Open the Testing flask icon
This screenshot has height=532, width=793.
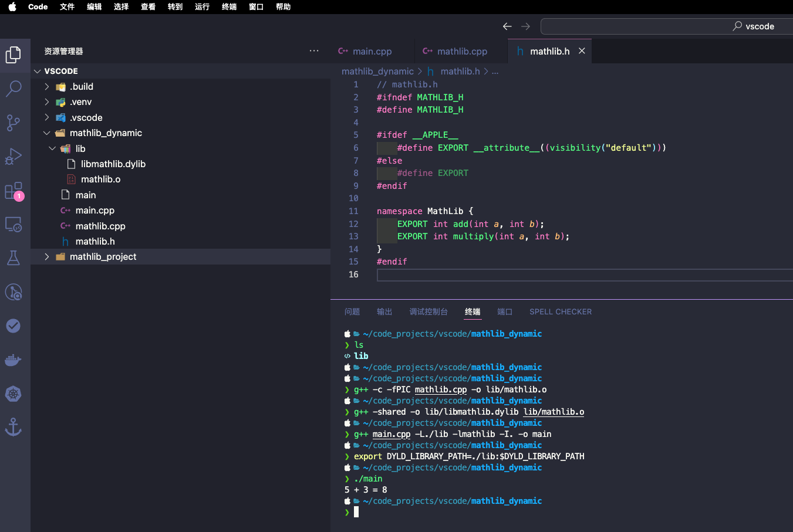(14, 258)
